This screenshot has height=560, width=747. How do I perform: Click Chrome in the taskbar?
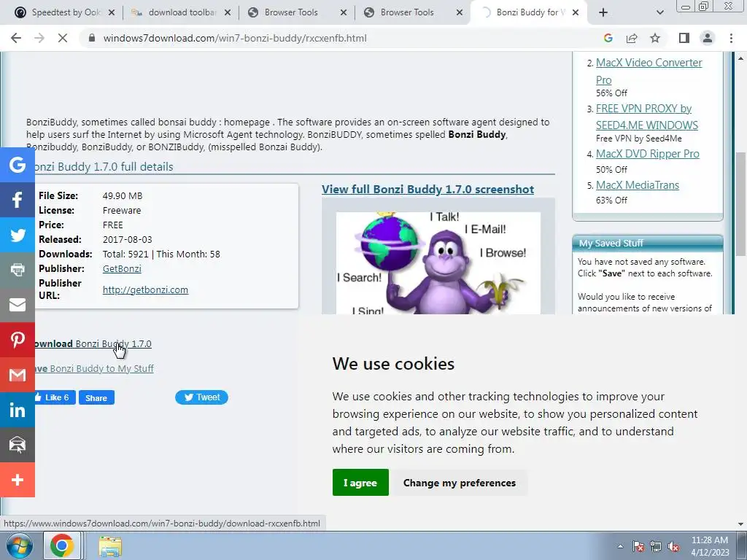pyautogui.click(x=62, y=545)
